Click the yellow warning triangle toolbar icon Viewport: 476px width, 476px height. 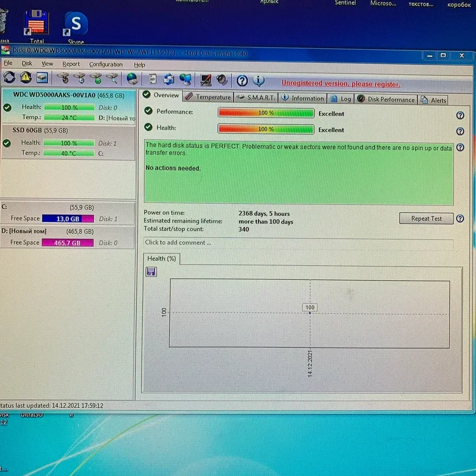click(x=26, y=77)
